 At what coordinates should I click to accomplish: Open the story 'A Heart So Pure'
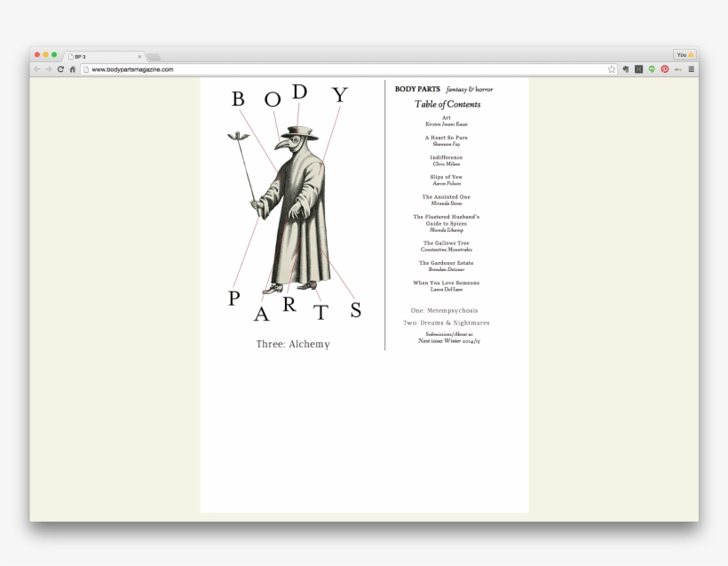point(446,138)
